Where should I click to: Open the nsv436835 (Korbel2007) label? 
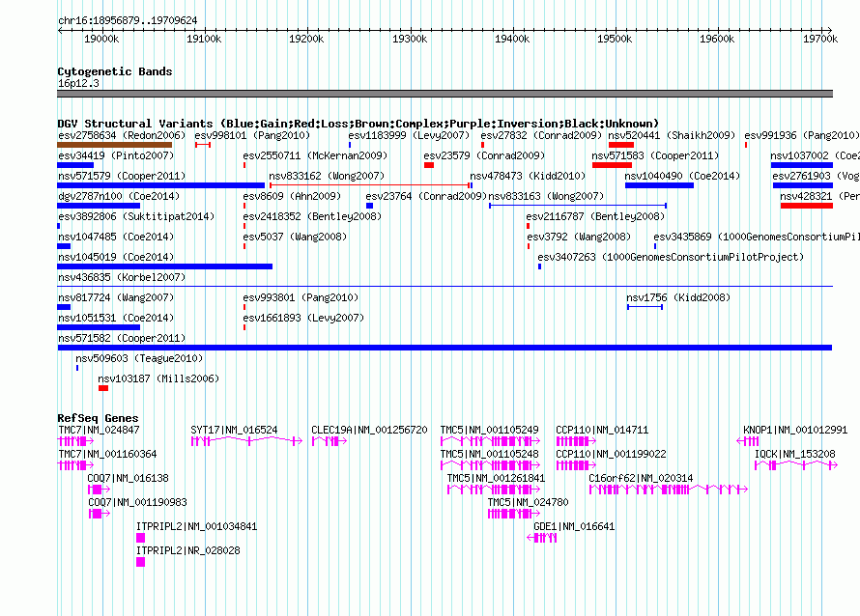pos(122,277)
